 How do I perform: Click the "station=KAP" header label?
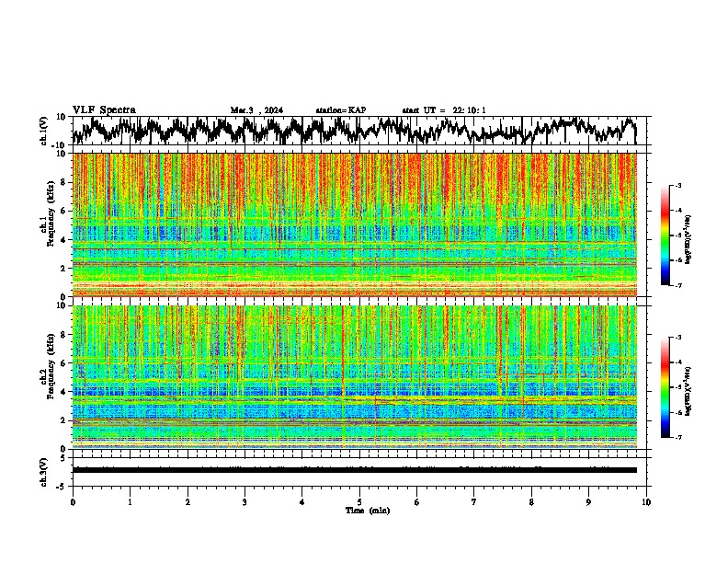pos(341,110)
